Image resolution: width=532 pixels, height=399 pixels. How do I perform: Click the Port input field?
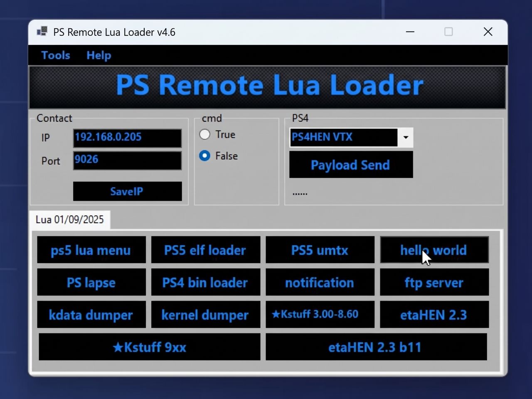[127, 160]
